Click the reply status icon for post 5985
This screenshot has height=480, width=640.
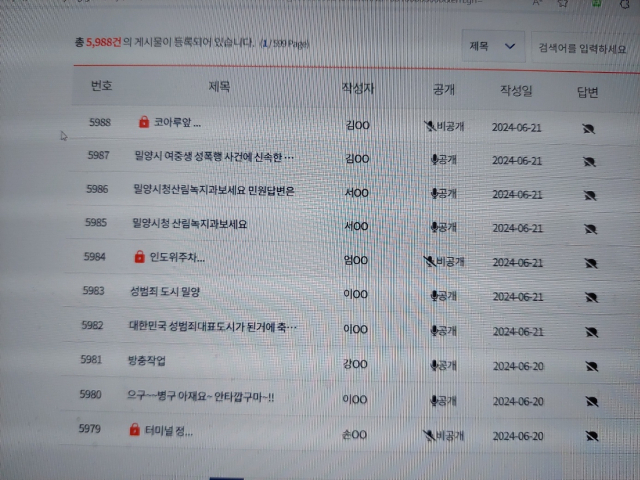tap(590, 228)
